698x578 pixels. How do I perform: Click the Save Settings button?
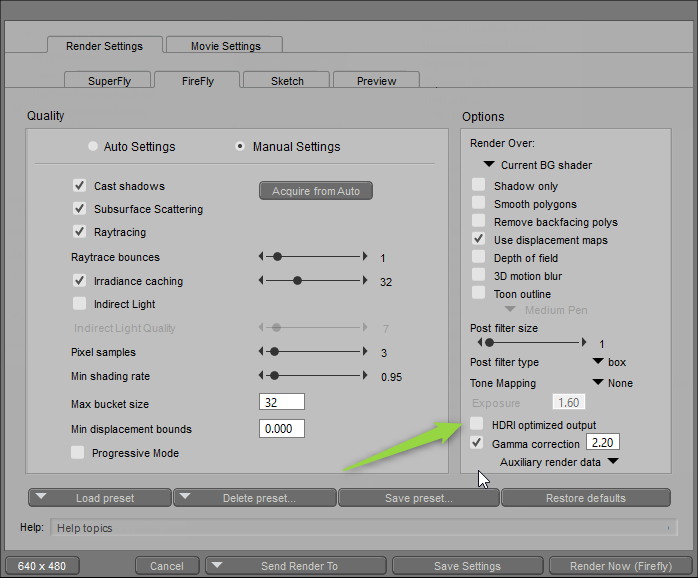[467, 566]
